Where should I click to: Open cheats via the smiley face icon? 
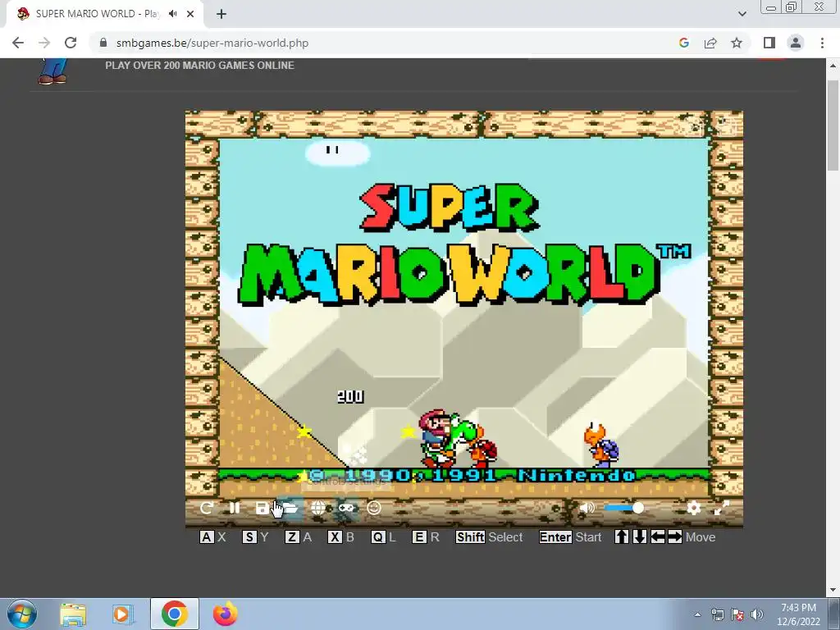(x=374, y=508)
